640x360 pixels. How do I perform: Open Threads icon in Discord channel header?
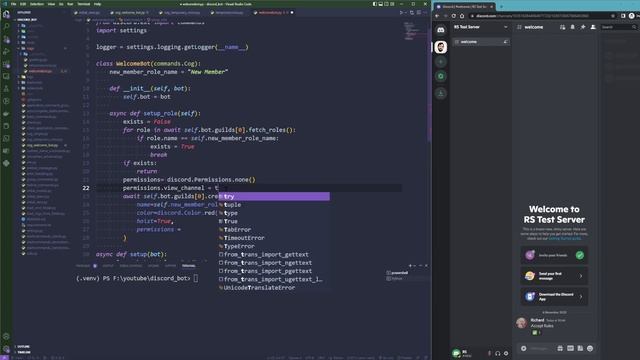(562, 27)
